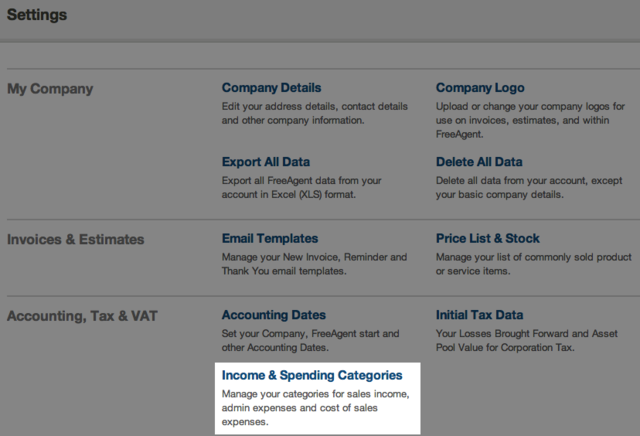Click the 'Losses Brought Forward' description text
This screenshot has width=640, height=436.
(530, 340)
